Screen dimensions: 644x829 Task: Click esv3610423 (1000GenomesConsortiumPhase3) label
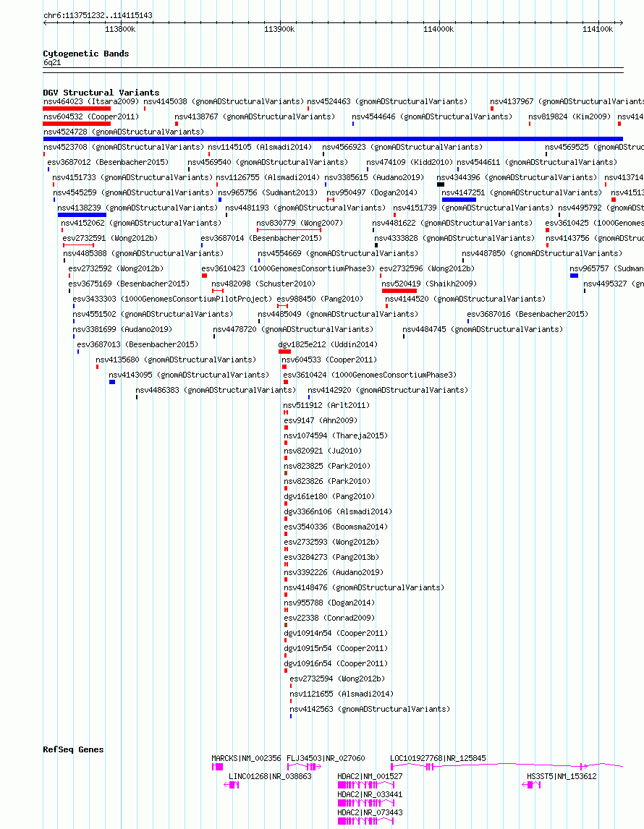coord(288,268)
